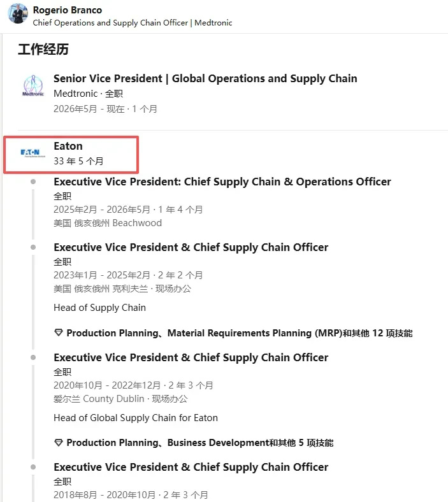The height and width of the screenshot is (502, 448).
Task: Open Senior Vice President Global Operations position
Action: click(205, 78)
